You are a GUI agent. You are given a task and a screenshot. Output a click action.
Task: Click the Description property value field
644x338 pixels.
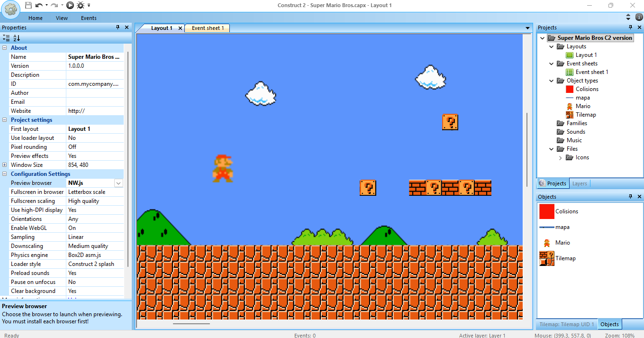pyautogui.click(x=95, y=75)
